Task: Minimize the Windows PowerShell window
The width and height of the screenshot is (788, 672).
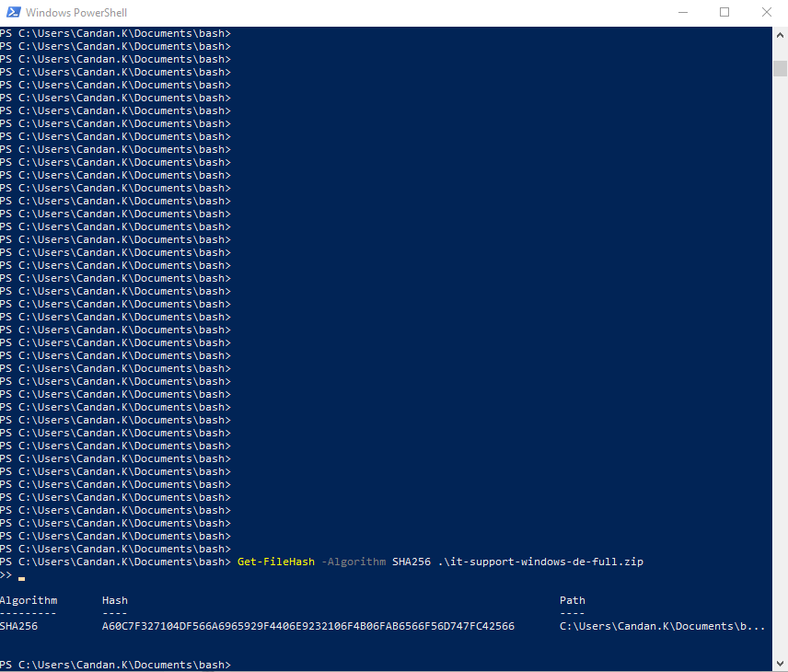Action: click(x=682, y=13)
